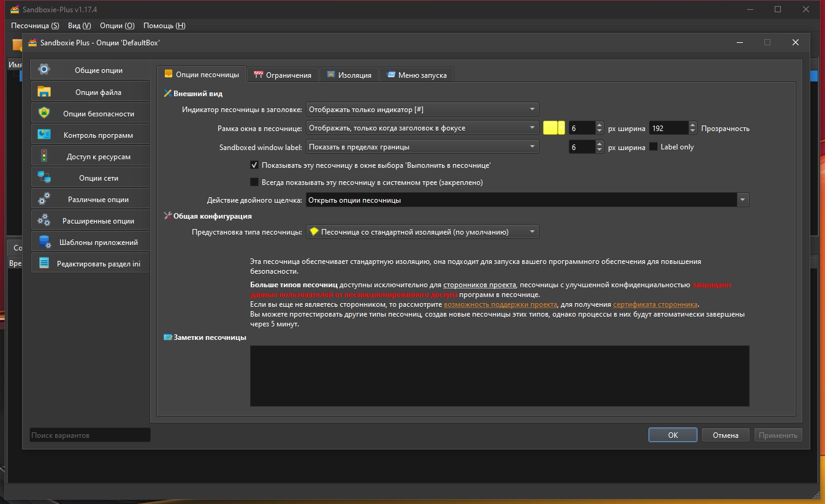This screenshot has width=825, height=504.
Task: Follow the сторонников проекта link
Action: coord(479,285)
